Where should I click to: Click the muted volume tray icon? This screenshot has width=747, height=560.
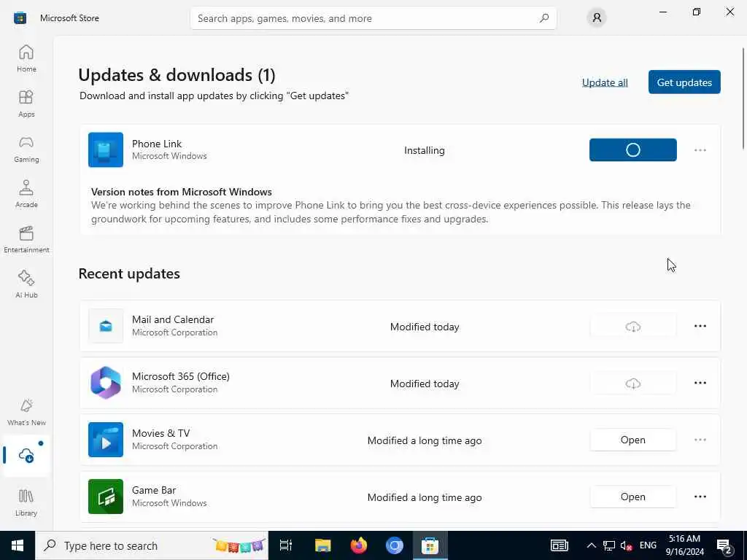coord(626,545)
